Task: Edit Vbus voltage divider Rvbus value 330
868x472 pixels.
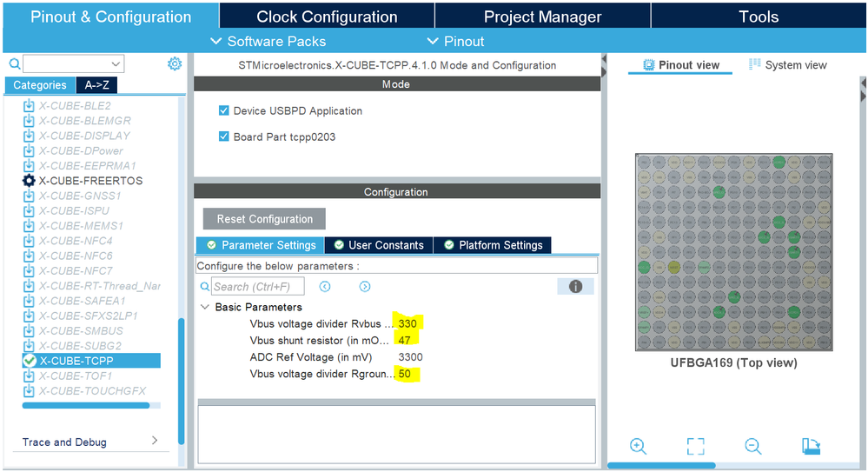Action: coord(408,323)
